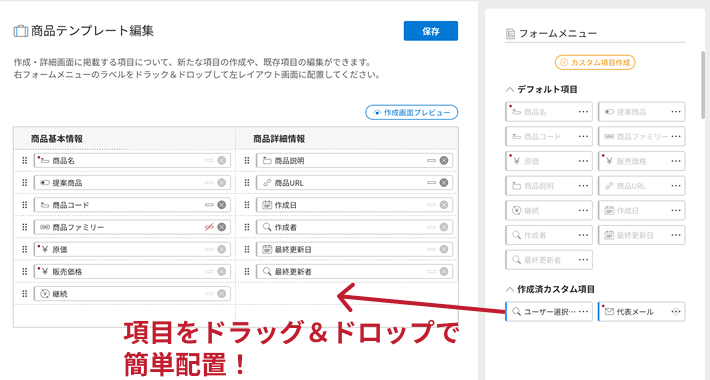Click 最終更新者 in default items
The height and width of the screenshot is (380, 710).
tap(548, 260)
